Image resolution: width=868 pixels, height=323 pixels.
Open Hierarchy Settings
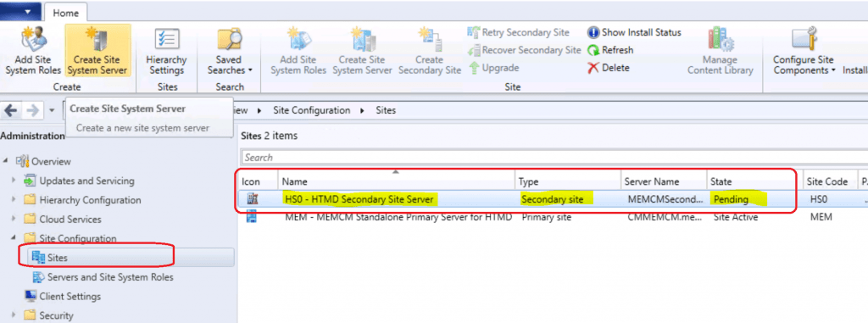[166, 51]
